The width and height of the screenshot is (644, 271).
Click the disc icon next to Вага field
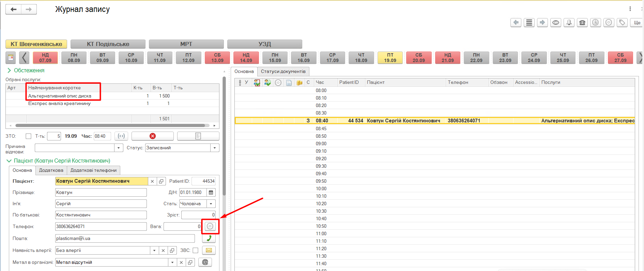210,226
